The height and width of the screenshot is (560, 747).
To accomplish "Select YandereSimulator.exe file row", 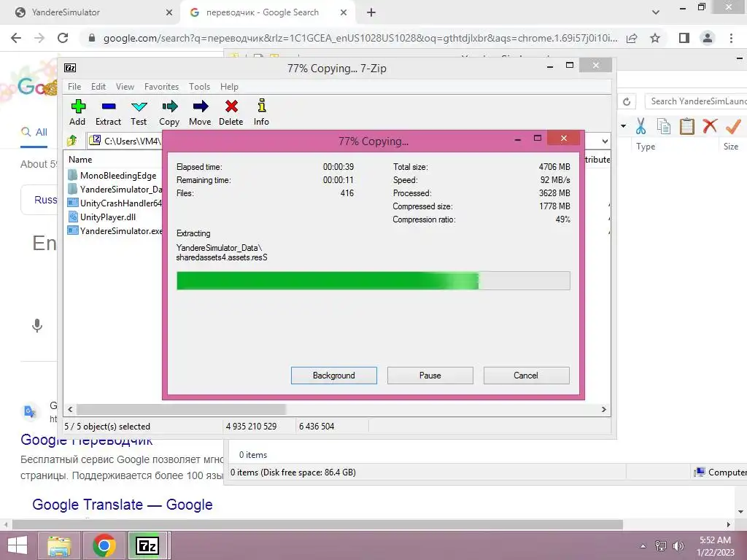I will (x=115, y=230).
